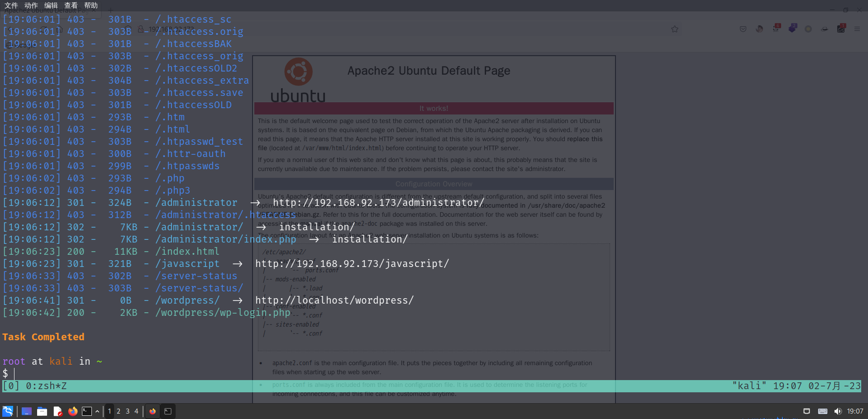
Task: Click the 'Configuration Overview' section header
Action: coord(434,184)
